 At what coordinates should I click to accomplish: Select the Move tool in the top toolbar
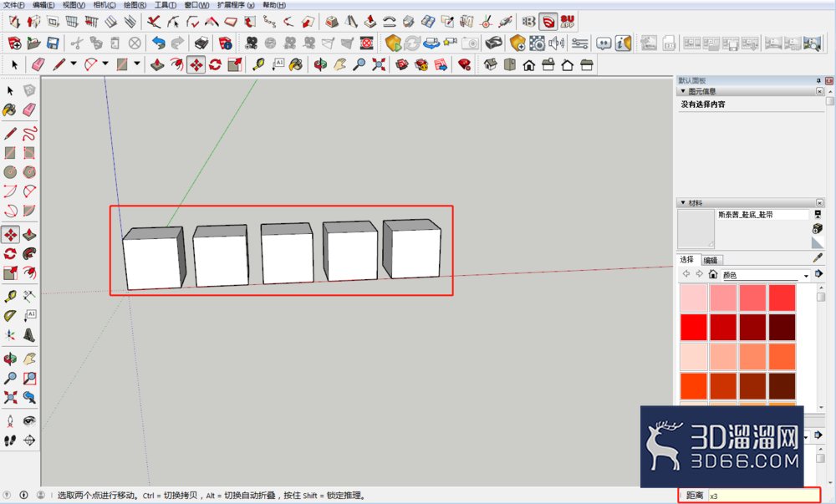click(196, 65)
